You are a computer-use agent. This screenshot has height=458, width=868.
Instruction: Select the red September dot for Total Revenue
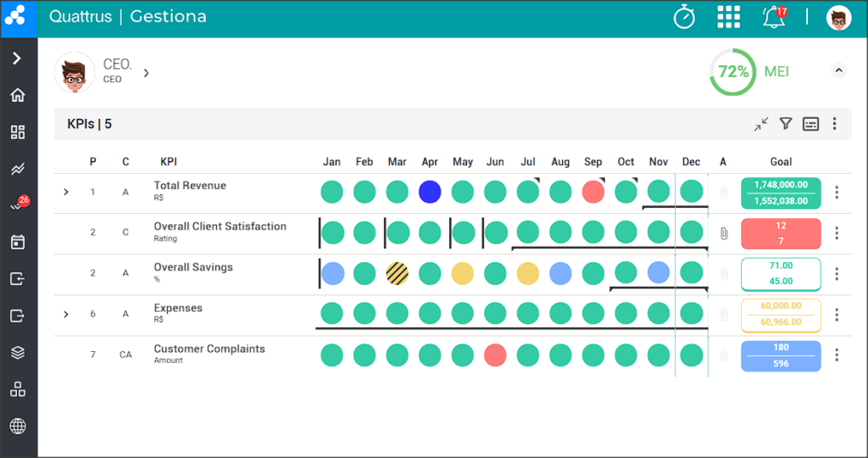pos(593,192)
